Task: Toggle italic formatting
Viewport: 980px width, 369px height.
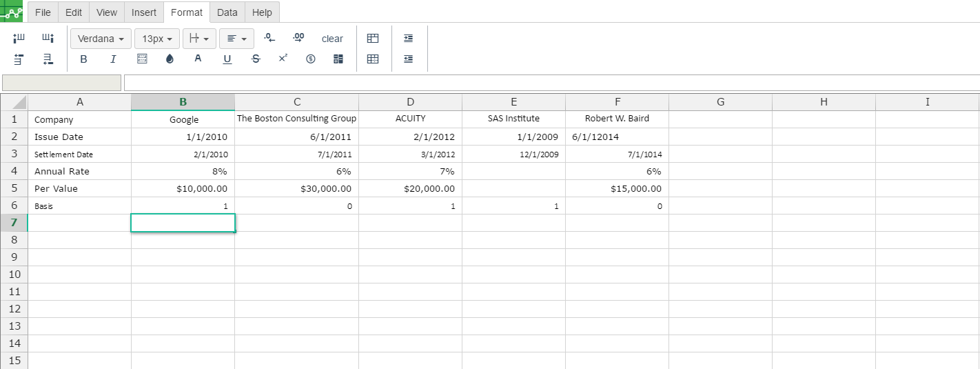Action: (x=113, y=59)
